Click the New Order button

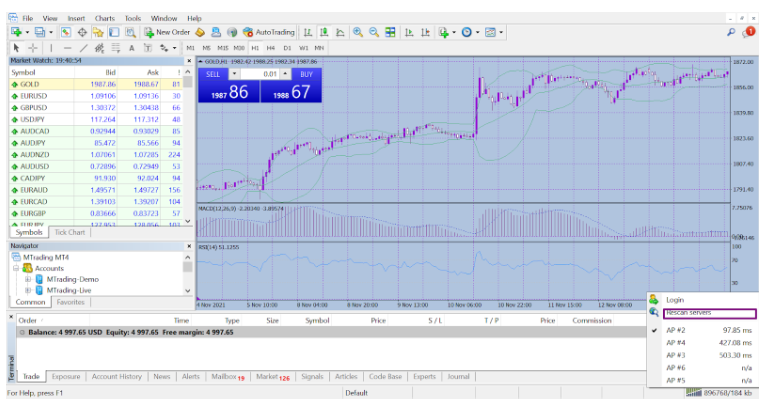[167, 32]
